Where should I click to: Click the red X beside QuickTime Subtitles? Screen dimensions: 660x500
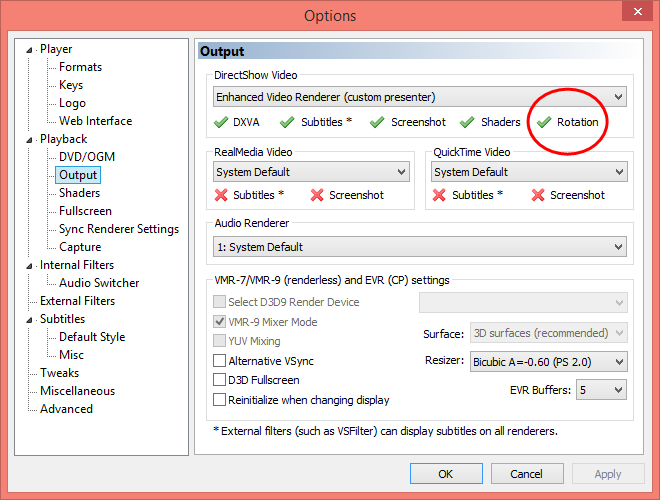click(x=439, y=195)
